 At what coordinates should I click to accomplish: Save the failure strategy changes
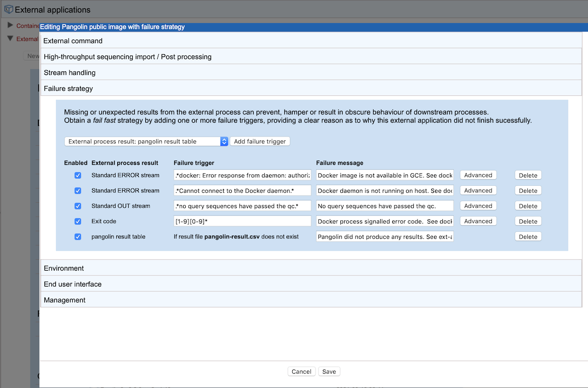pos(329,371)
